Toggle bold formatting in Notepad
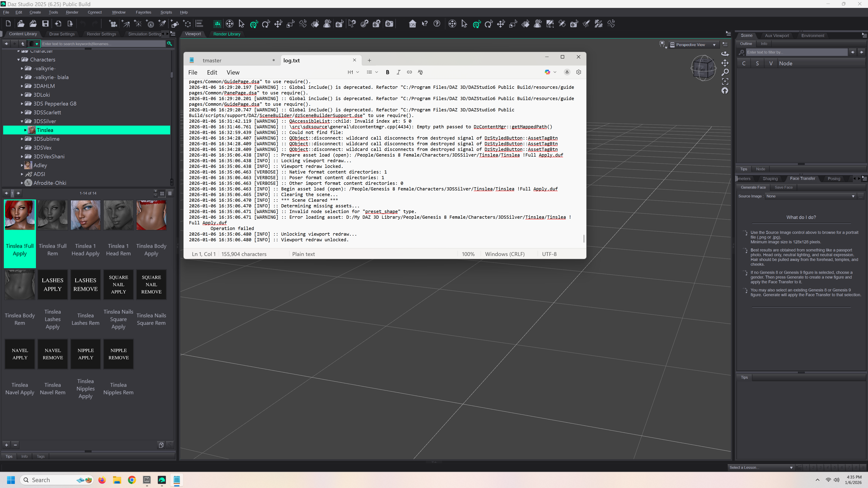Viewport: 868px width, 488px height. click(x=387, y=72)
